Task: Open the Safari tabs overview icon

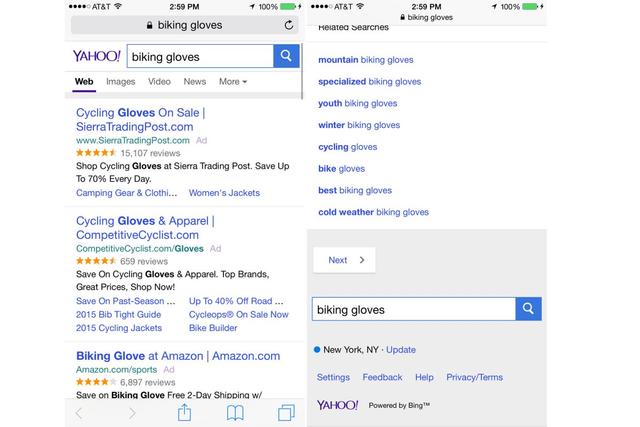Action: pos(287,412)
